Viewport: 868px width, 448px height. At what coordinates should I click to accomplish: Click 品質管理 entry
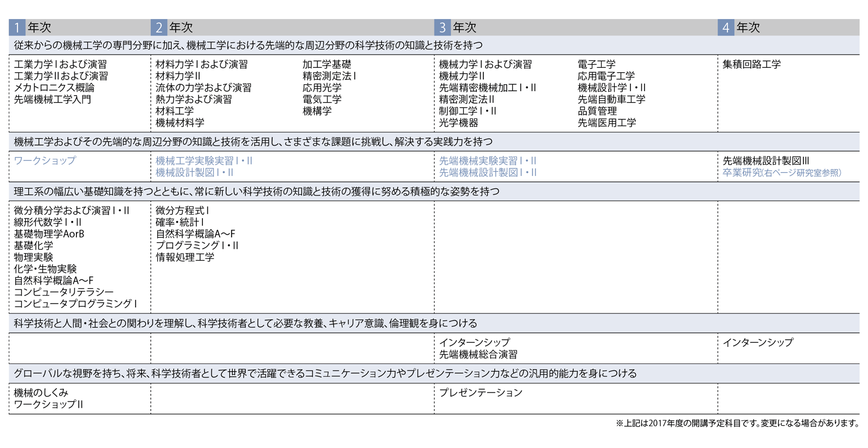[x=597, y=111]
